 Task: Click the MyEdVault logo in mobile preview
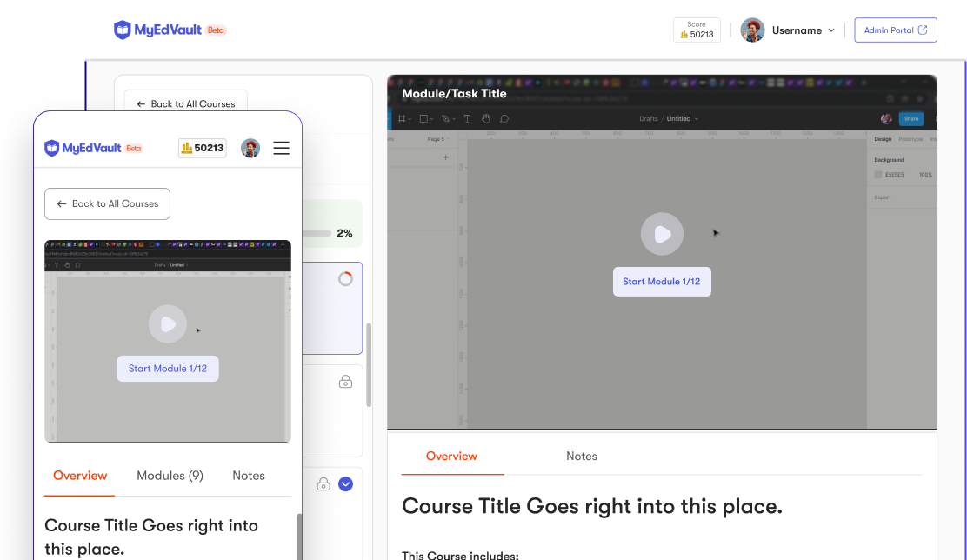coord(83,148)
